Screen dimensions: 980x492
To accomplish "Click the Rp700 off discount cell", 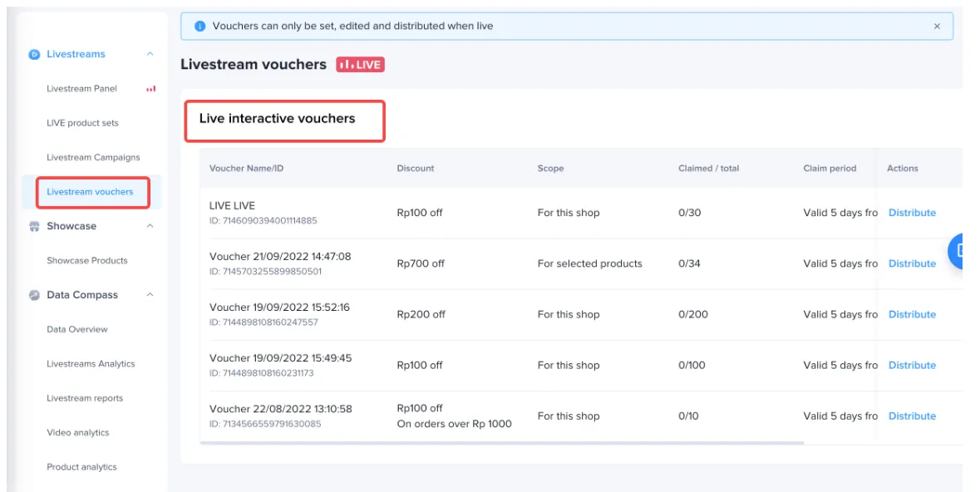I will point(421,263).
